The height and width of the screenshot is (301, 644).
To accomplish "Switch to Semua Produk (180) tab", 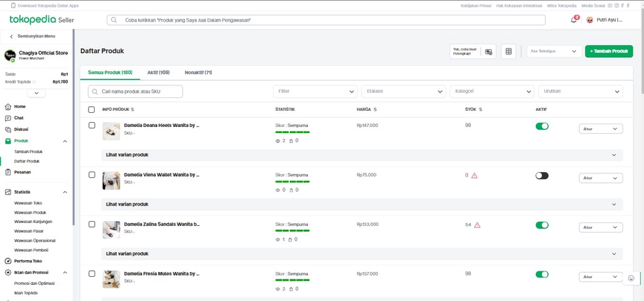I will pos(110,73).
